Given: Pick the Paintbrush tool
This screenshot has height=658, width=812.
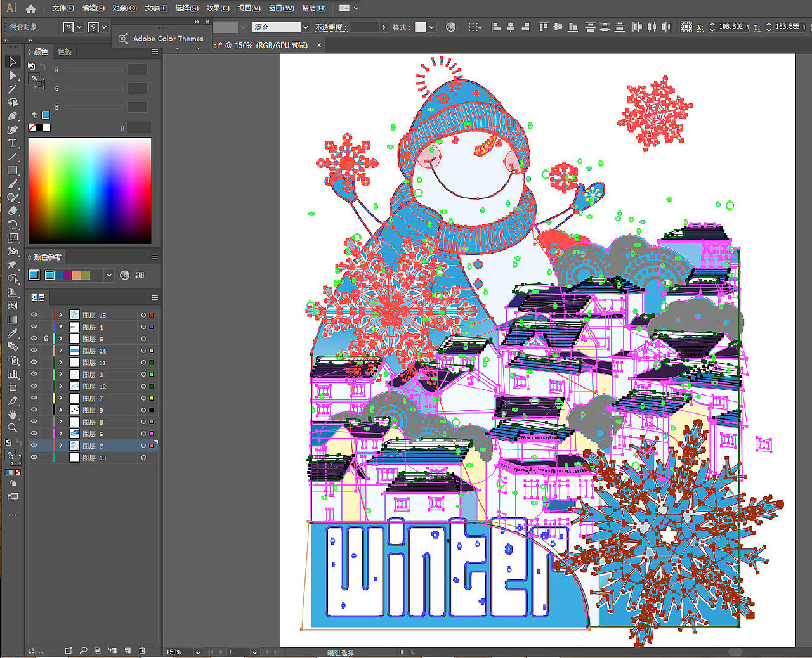Looking at the screenshot, I should click(13, 184).
